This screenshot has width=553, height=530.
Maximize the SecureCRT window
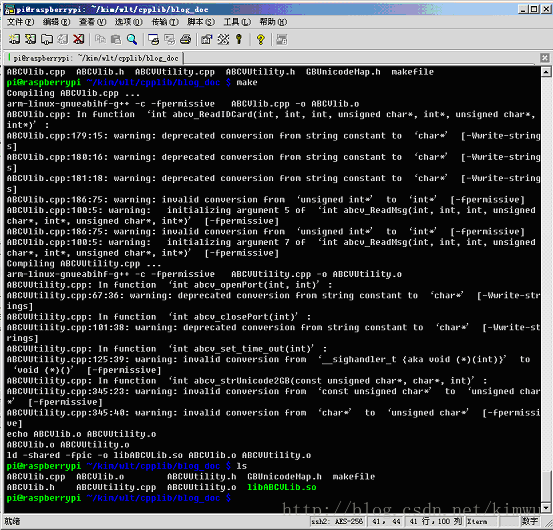coord(534,9)
